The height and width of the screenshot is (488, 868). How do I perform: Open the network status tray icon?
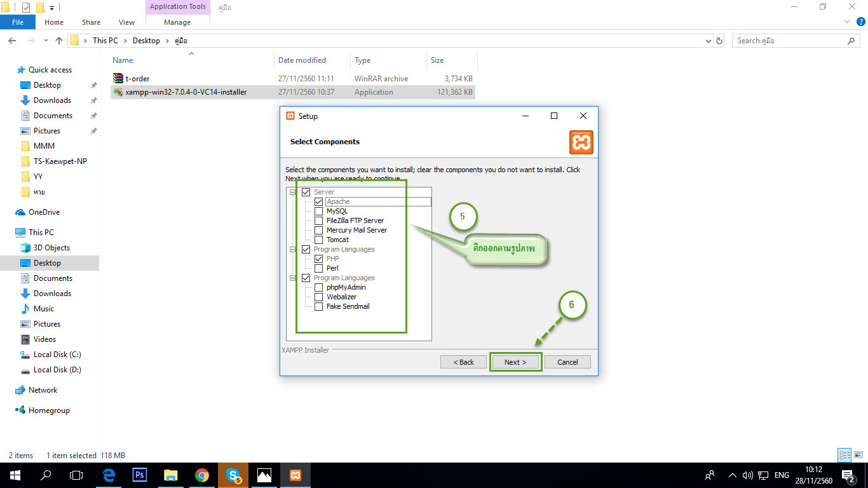point(763,475)
